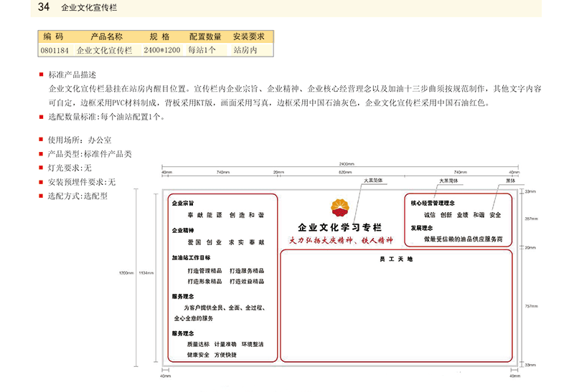Click the heading 员工天地

396,259
